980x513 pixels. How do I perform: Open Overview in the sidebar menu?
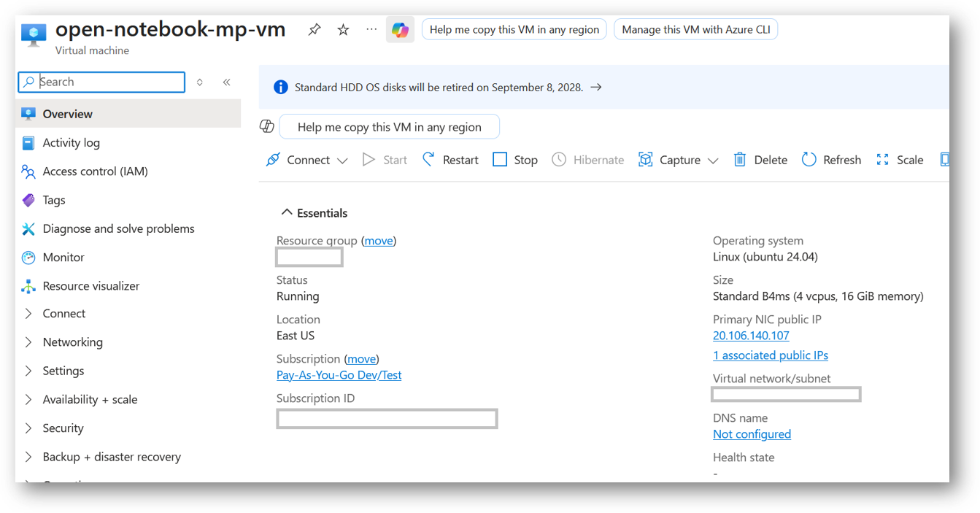pos(128,114)
